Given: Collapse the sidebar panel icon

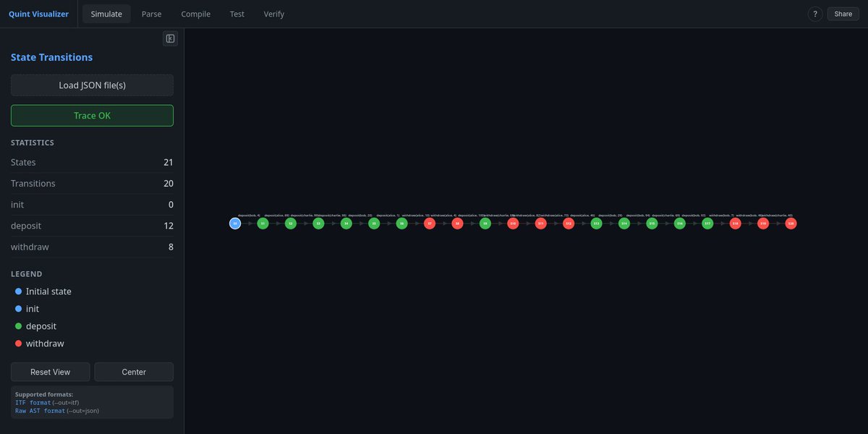Looking at the screenshot, I should click(170, 38).
